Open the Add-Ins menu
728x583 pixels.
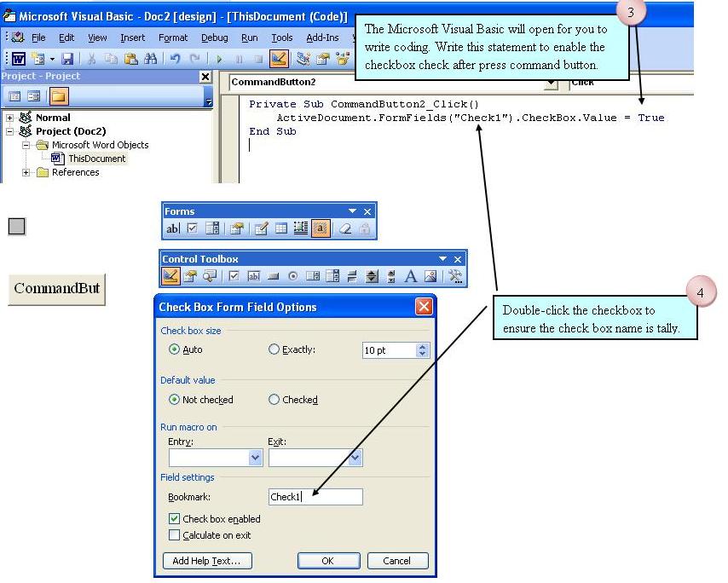[321, 38]
